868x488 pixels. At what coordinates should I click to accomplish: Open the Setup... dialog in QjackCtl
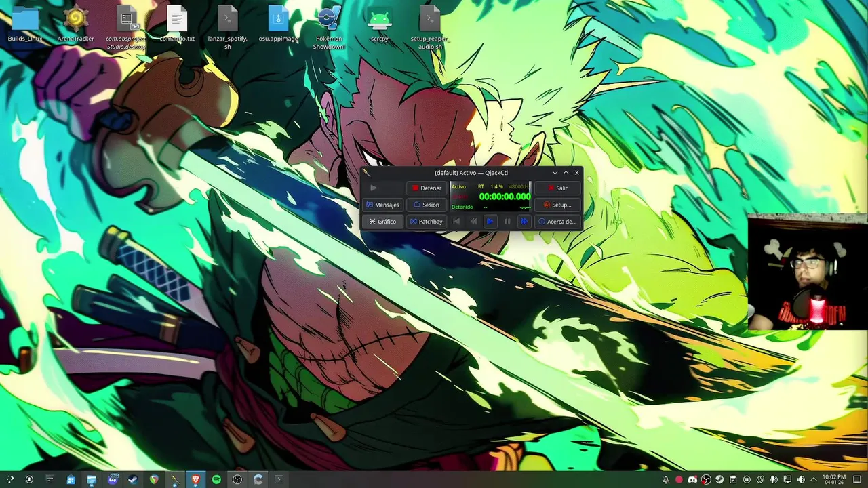pos(557,205)
